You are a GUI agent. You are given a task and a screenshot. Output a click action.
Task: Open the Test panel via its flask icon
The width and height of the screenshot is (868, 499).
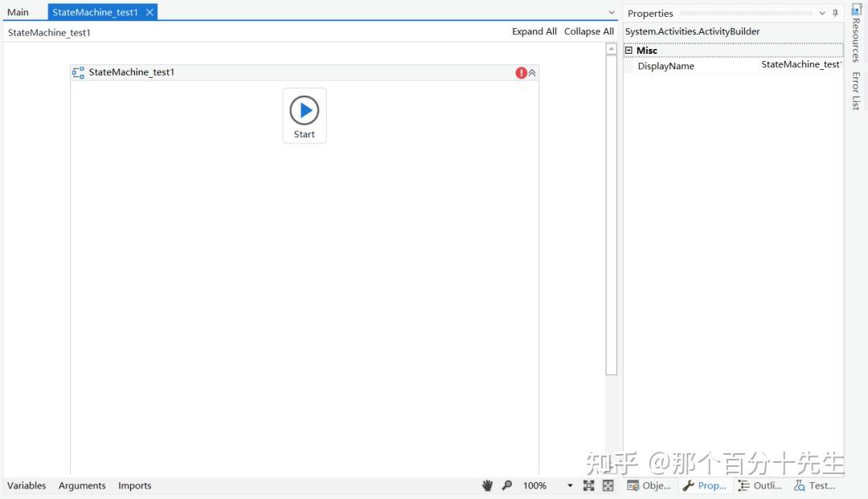pos(815,485)
